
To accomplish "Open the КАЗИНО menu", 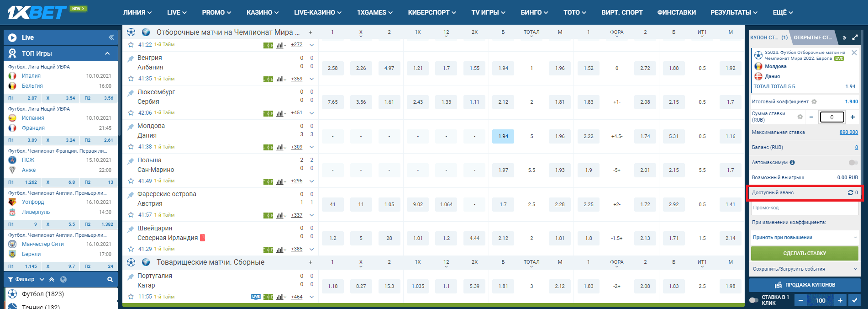I will pyautogui.click(x=263, y=12).
